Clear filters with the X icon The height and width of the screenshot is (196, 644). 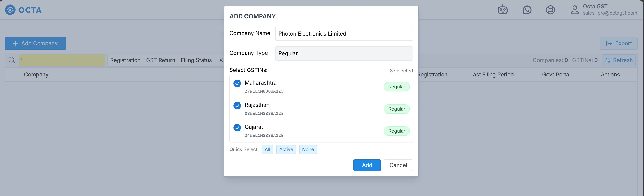point(221,60)
